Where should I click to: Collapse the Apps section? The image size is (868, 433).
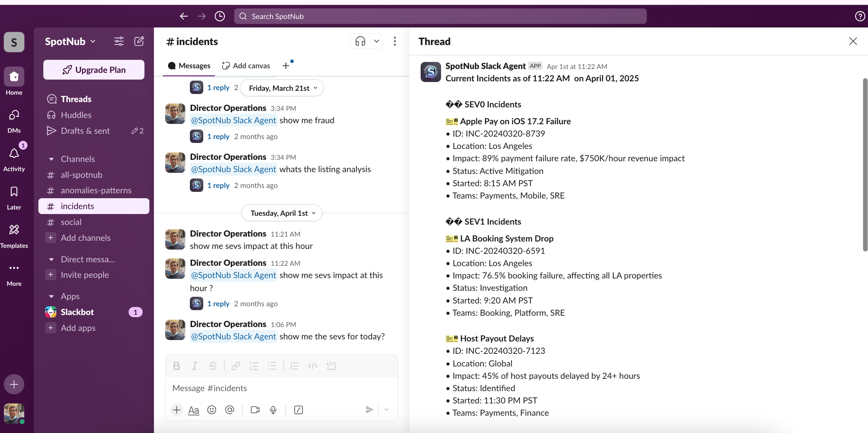(x=51, y=296)
